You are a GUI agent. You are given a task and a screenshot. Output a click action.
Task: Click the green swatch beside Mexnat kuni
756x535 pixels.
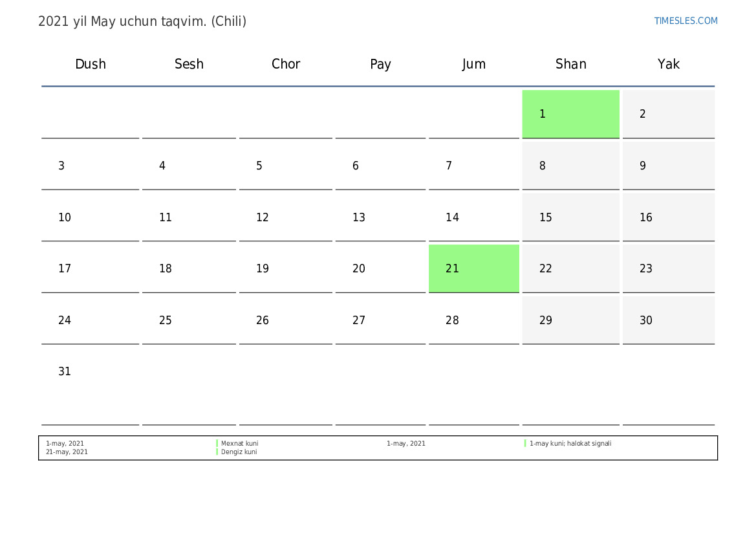pos(217,444)
